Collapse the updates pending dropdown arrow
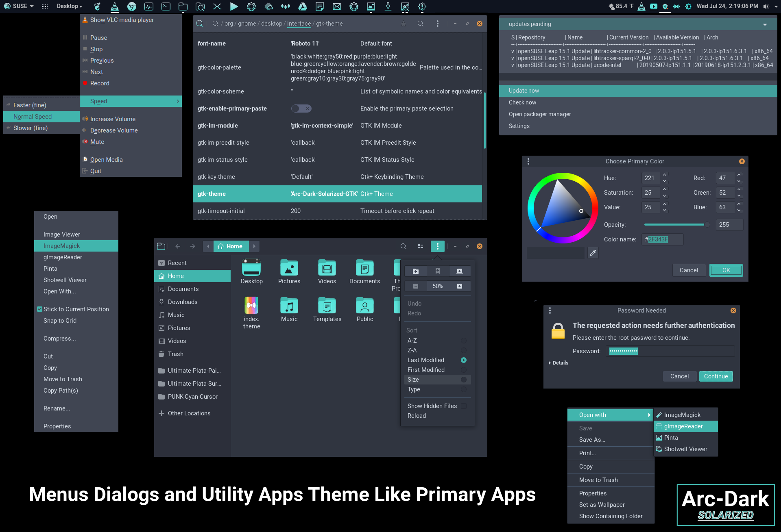 point(765,24)
